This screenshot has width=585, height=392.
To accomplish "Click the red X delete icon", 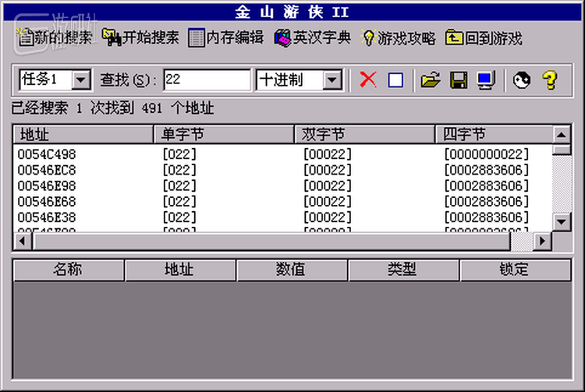I will pyautogui.click(x=369, y=79).
